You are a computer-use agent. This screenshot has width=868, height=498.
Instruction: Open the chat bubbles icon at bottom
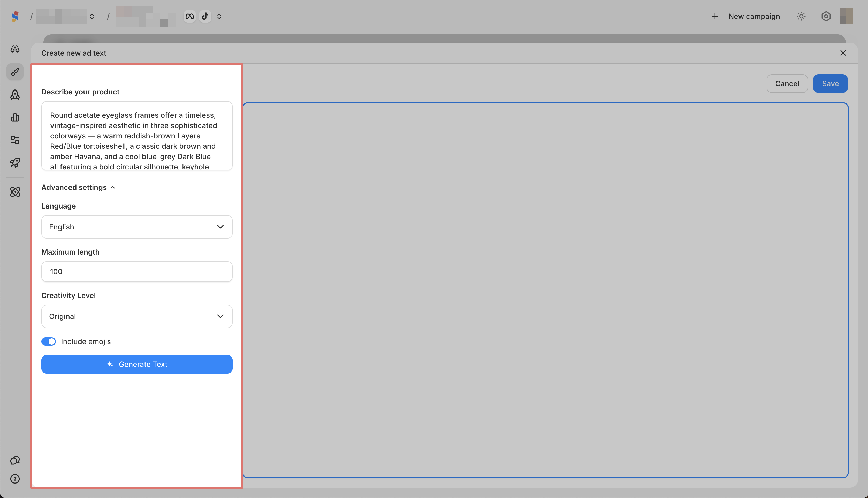tap(15, 460)
